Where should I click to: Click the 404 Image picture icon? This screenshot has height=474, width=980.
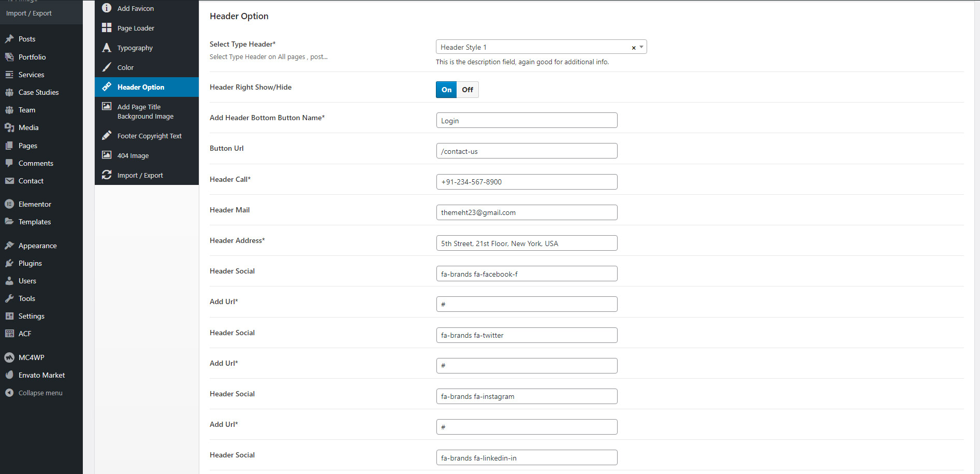[x=107, y=155]
